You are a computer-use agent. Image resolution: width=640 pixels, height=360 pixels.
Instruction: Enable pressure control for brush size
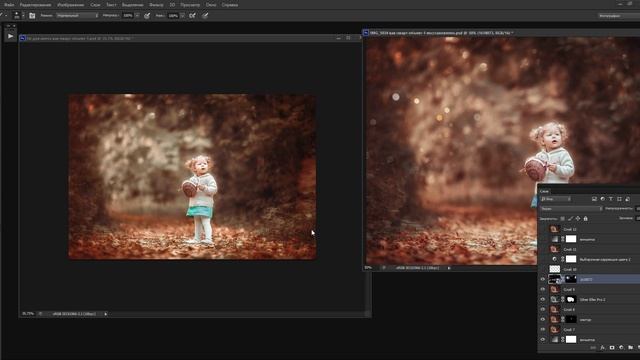[x=205, y=16]
